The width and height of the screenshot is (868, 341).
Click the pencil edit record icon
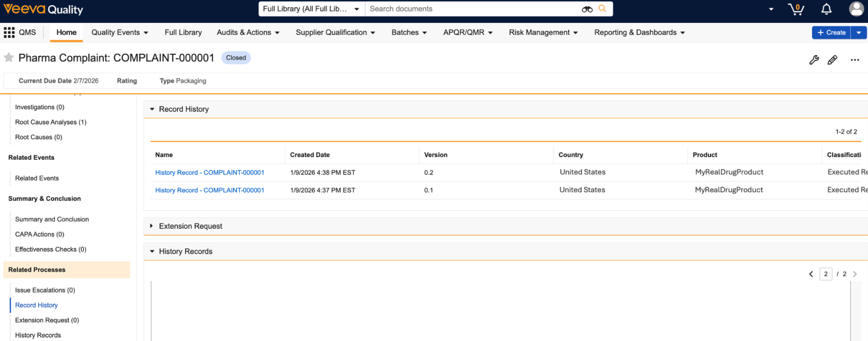[x=832, y=60]
